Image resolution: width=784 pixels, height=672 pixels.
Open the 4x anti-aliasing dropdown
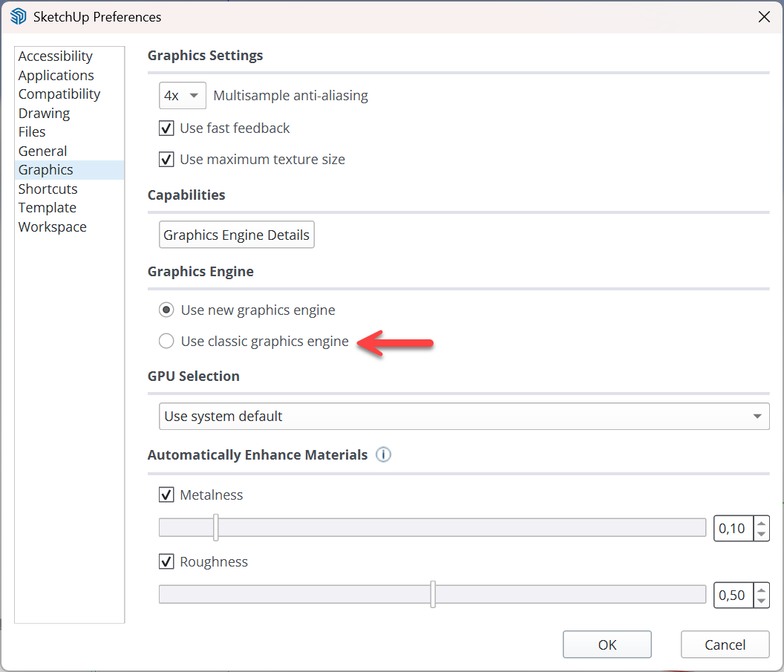click(183, 95)
